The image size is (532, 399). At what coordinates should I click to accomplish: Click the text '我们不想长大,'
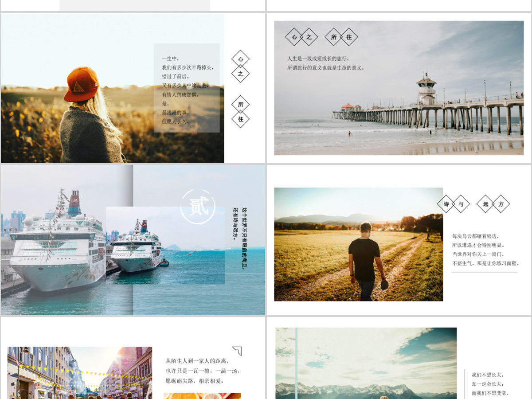[x=488, y=375]
